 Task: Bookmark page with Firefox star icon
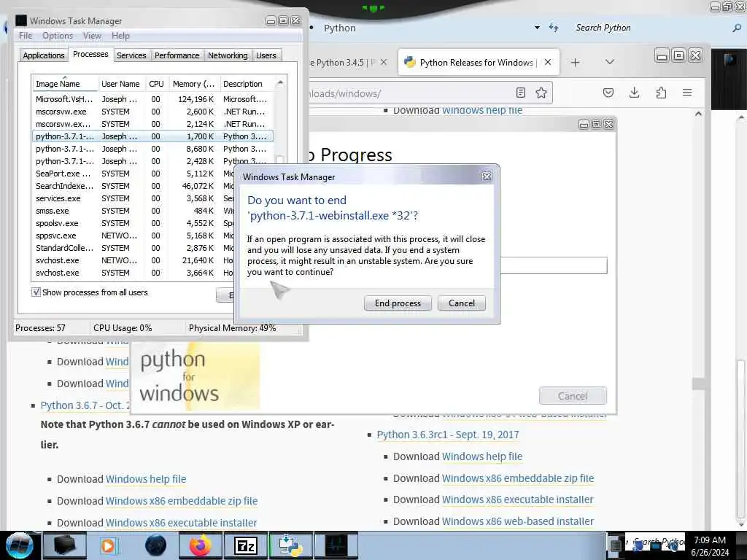point(541,93)
